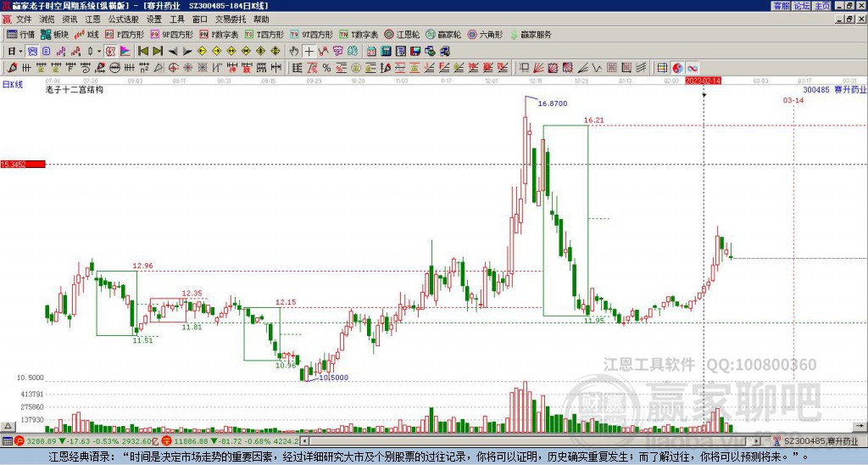
Task: Click the red 15.3452 price label
Action: click(23, 164)
